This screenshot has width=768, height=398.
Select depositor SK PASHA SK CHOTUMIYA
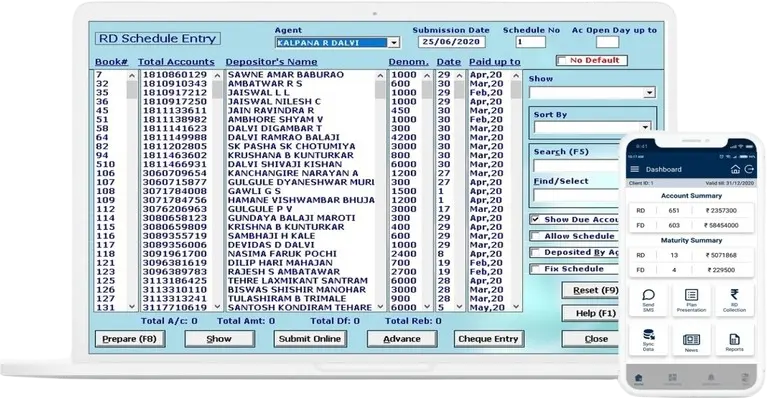[x=291, y=146]
